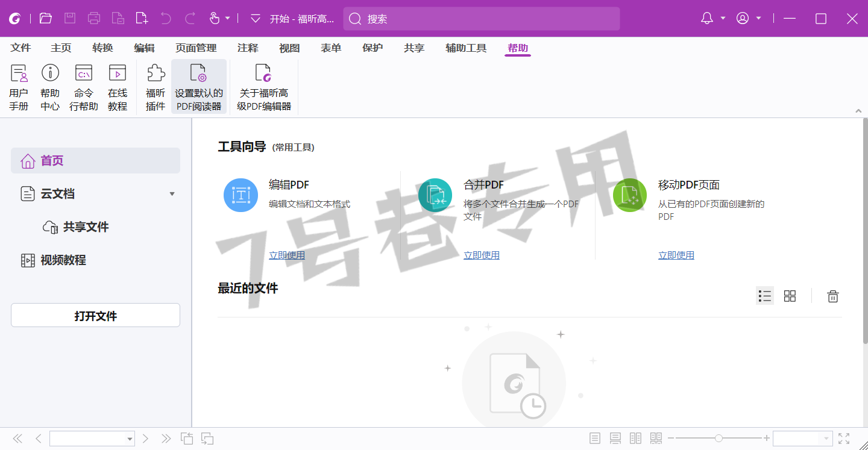Collapse the 云文档 tree arrow
The width and height of the screenshot is (868, 450).
tap(172, 194)
